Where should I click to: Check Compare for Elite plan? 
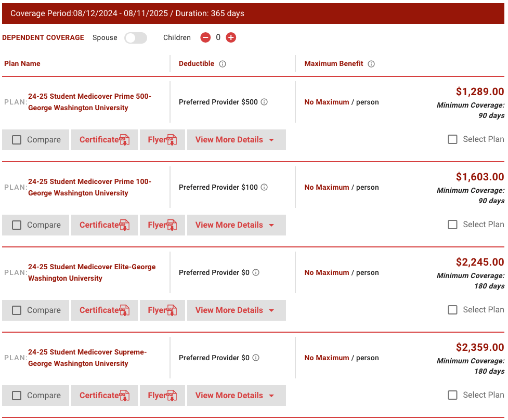pos(17,310)
